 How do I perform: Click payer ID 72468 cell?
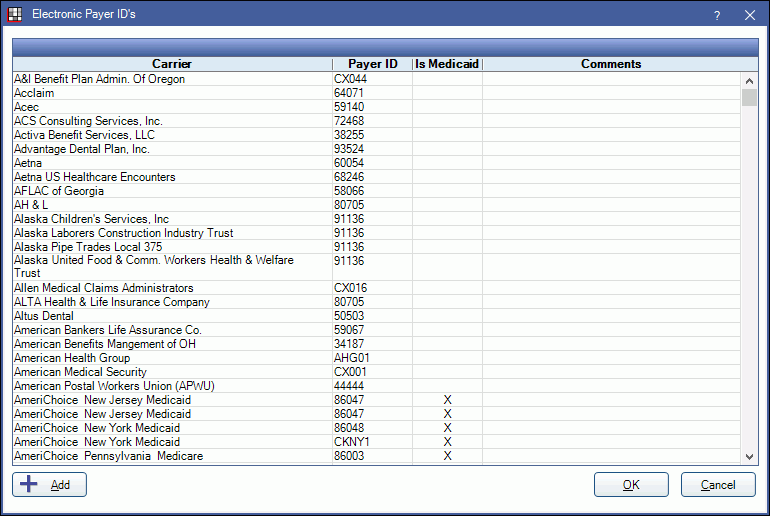[372, 121]
